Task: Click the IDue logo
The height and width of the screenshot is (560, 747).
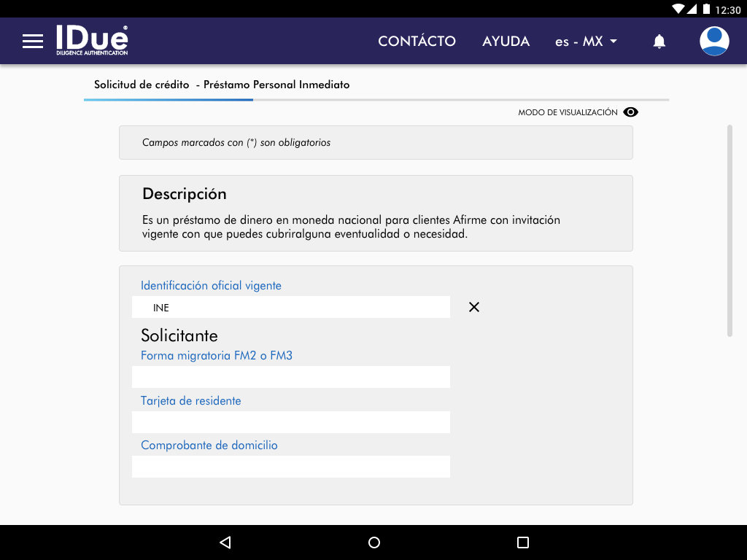Action: click(92, 41)
